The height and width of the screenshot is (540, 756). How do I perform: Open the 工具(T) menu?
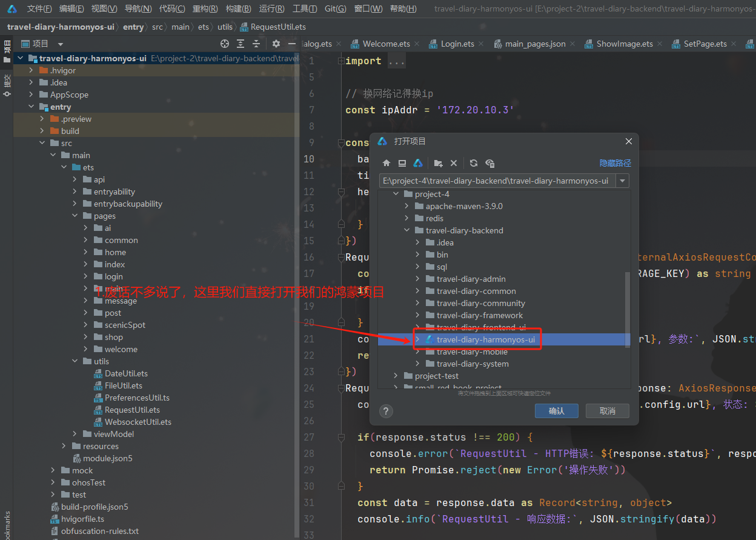[305, 8]
